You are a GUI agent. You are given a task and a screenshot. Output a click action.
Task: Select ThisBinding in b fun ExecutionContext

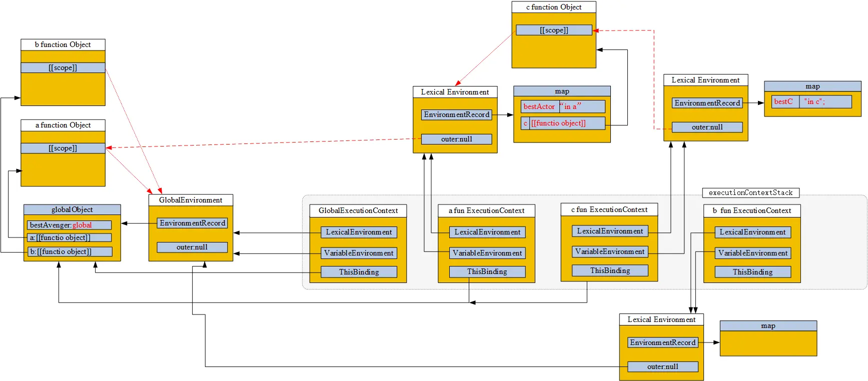753,272
